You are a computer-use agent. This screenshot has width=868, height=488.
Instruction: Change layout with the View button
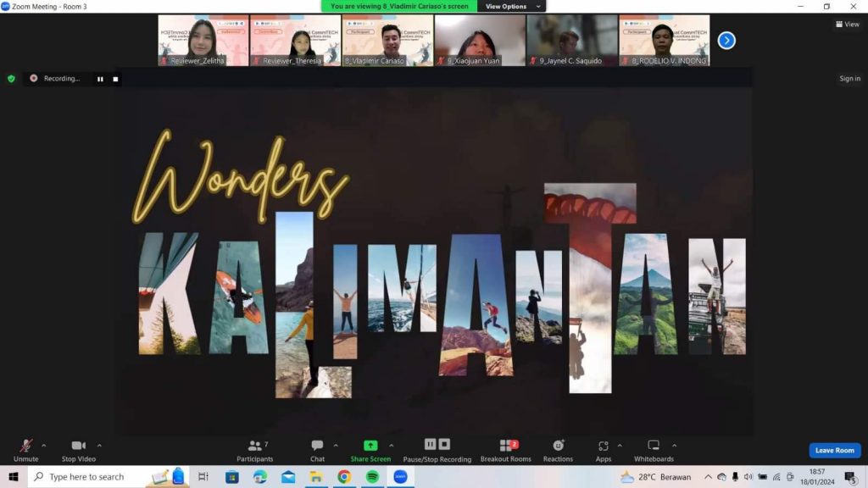(848, 25)
